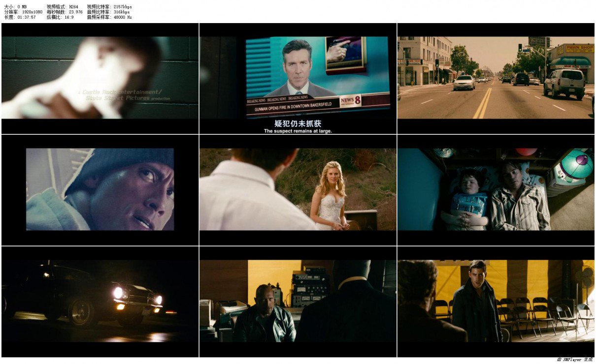Click the 'NEWS 8' logo in broadcast thumbnail
Viewport: 596px width, 364px height.
point(351,101)
